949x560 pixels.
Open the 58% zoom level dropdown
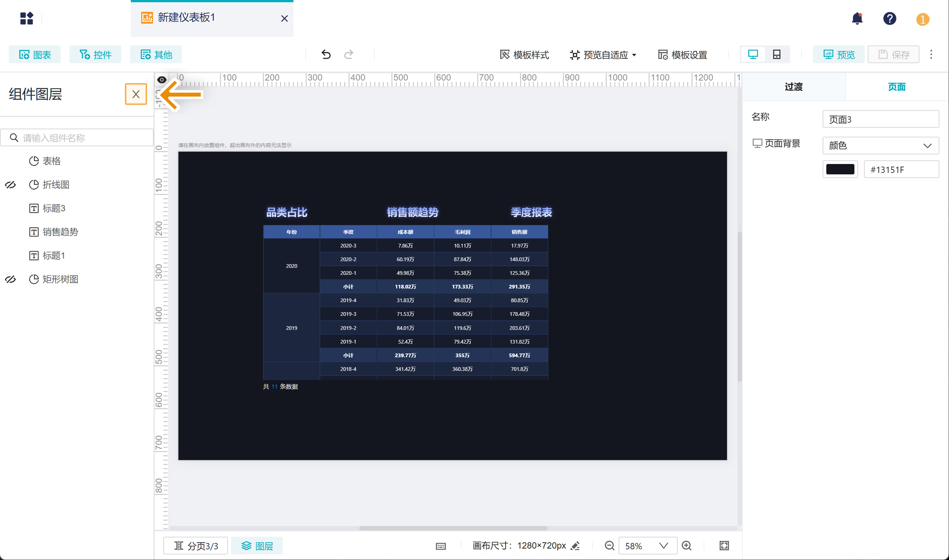(647, 546)
